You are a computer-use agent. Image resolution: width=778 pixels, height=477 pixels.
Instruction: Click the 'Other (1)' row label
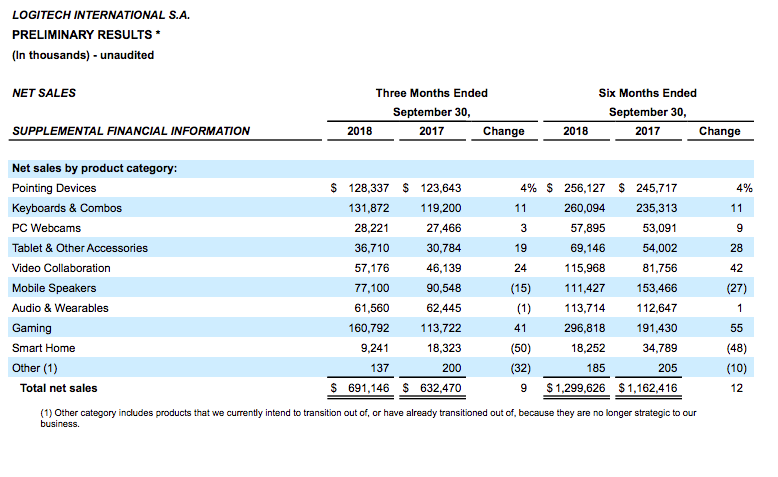point(35,368)
